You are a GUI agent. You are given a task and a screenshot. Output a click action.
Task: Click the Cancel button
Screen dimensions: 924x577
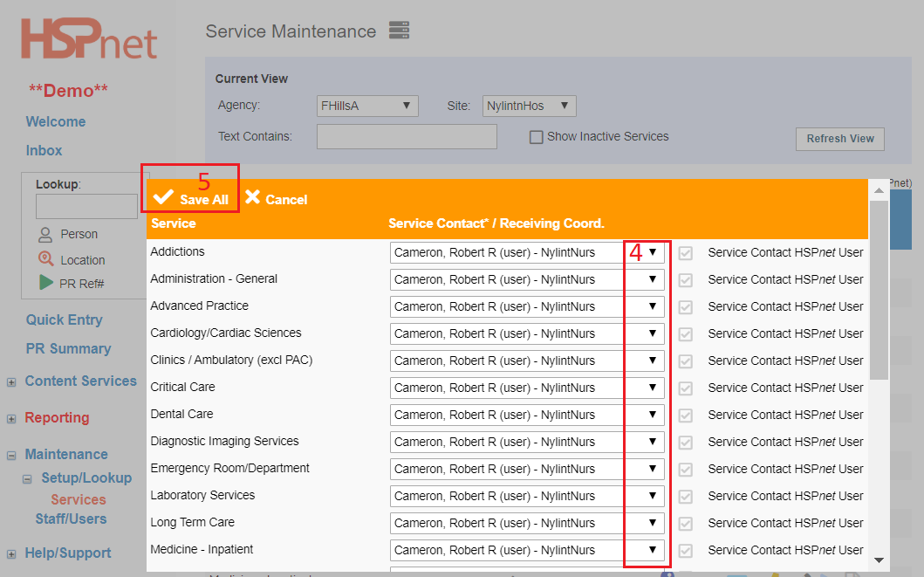click(x=277, y=198)
